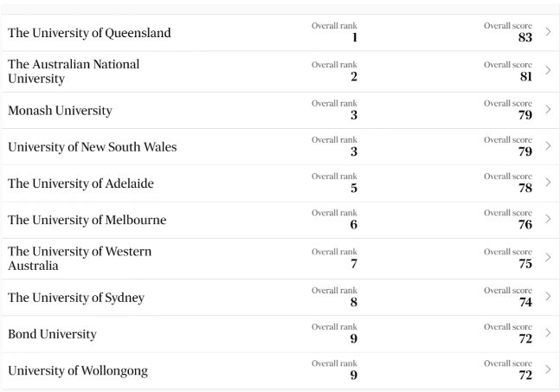Expand University of New South Wales chevron
Screen dimensions: 560x392
[548, 145]
